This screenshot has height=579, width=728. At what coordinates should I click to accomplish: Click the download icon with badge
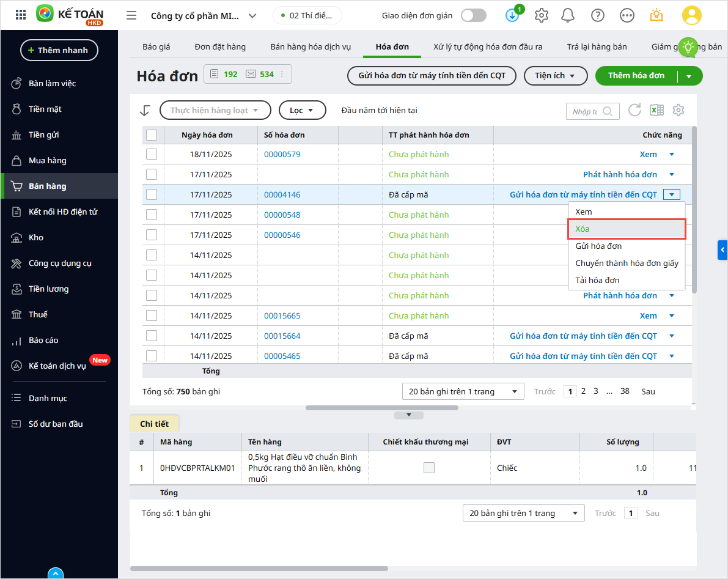coord(512,15)
